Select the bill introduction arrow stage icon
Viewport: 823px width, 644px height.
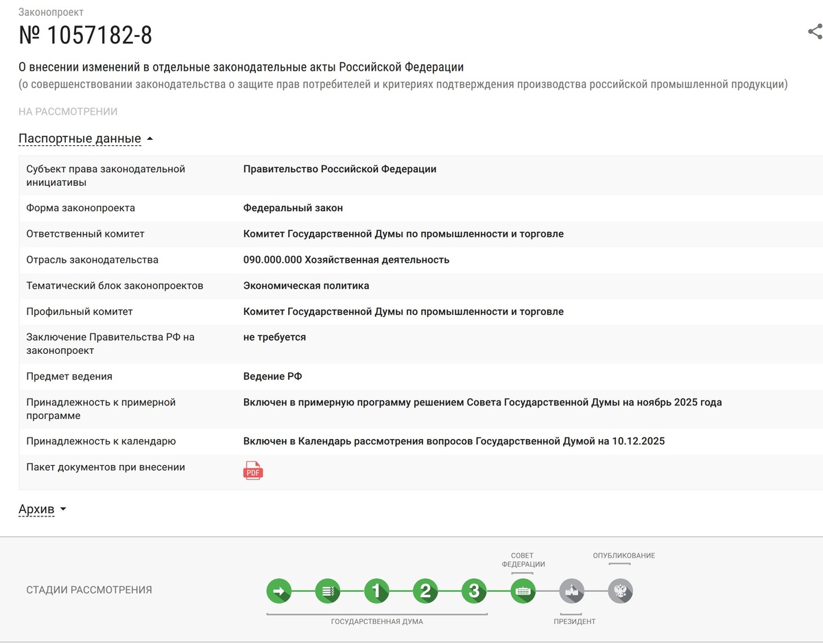[279, 591]
